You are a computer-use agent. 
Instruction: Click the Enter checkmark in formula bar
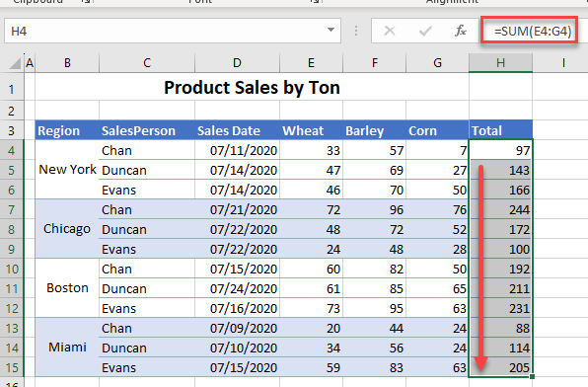click(425, 31)
